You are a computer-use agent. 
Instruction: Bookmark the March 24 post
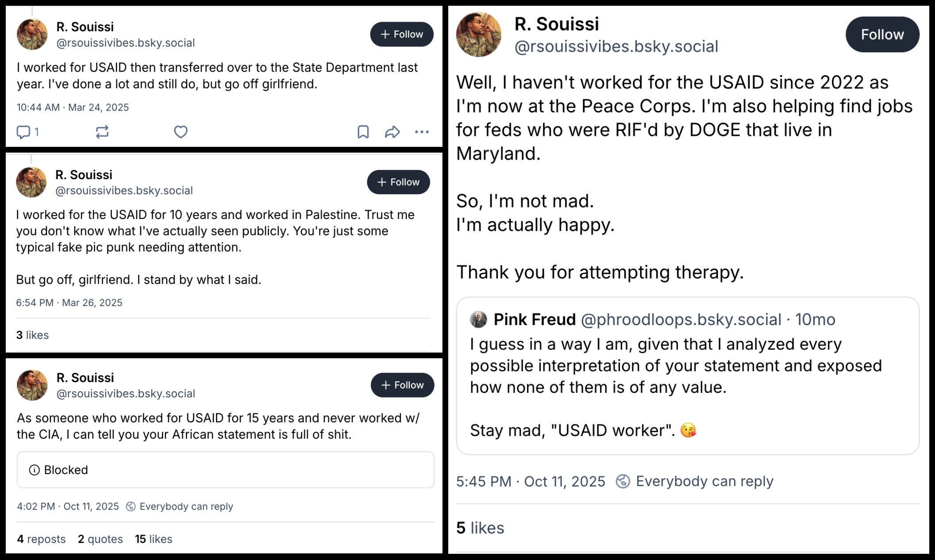tap(363, 132)
